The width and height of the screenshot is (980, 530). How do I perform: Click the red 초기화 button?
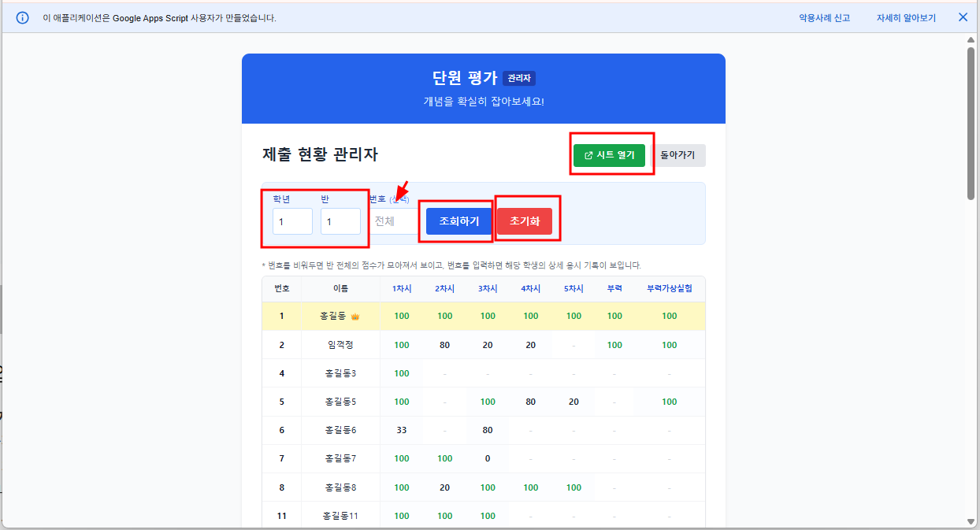click(x=525, y=221)
